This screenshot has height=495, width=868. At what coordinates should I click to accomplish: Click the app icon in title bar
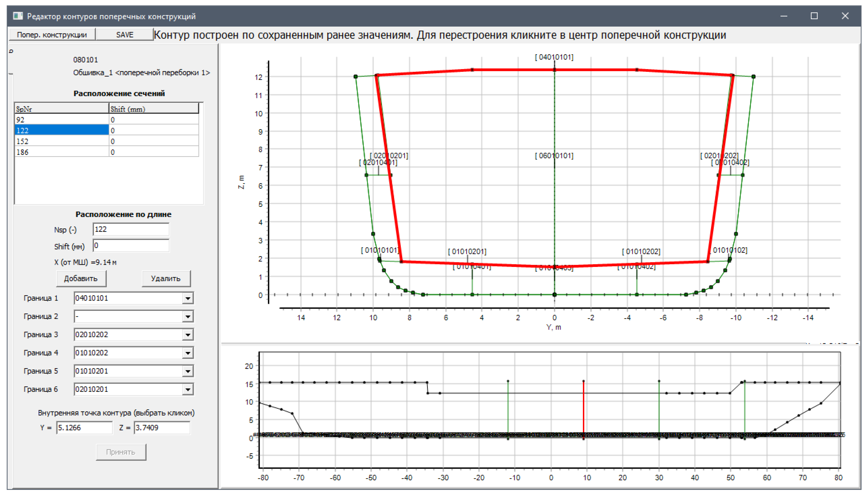pyautogui.click(x=18, y=16)
